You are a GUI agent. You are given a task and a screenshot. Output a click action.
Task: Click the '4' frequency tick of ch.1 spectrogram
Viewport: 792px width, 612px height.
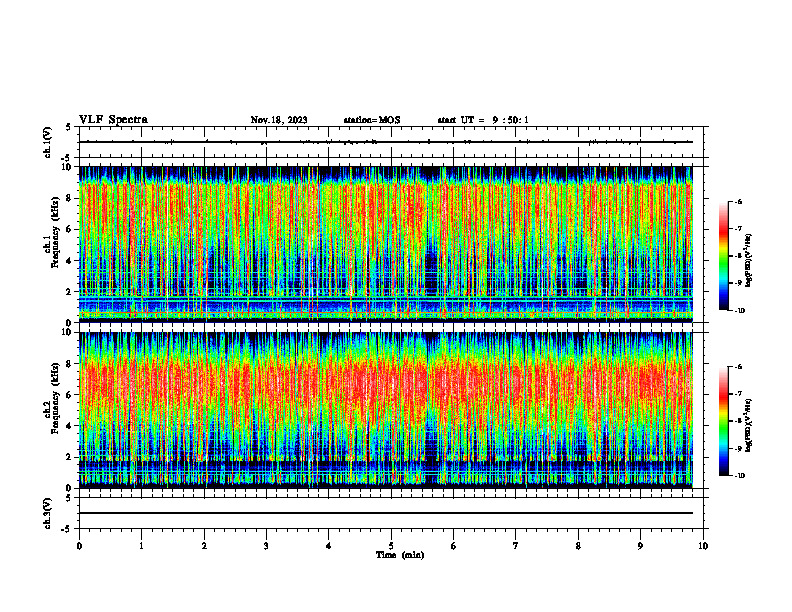tap(70, 261)
